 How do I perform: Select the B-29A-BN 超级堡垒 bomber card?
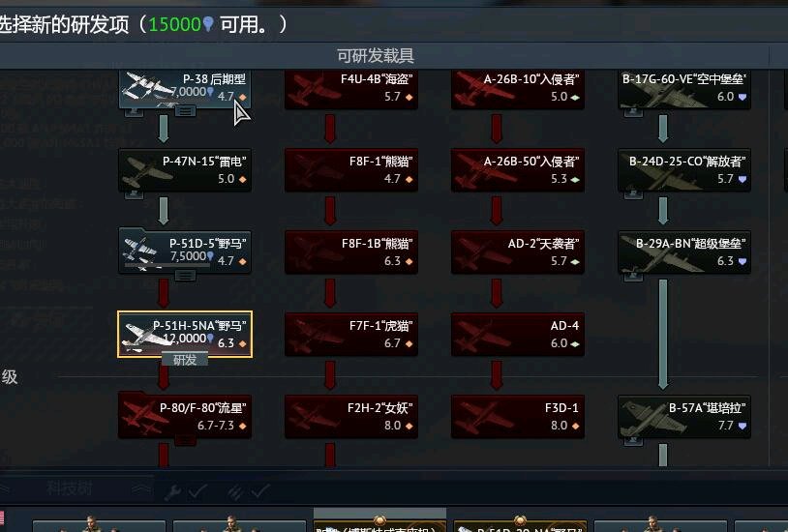click(x=684, y=252)
